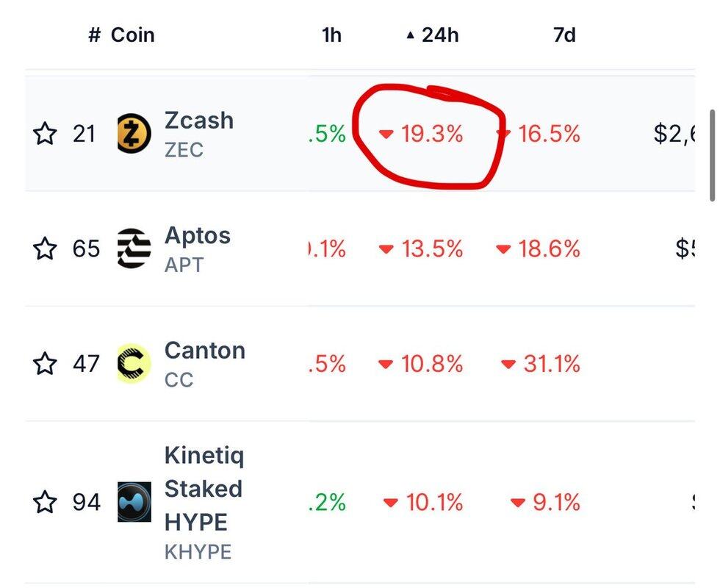720x588 pixels.
Task: Open the Canton coin name link
Action: pos(205,351)
